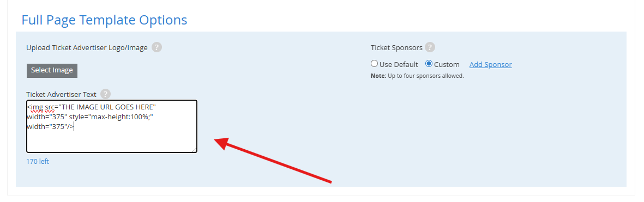
Task: Click the "Custom" label text
Action: pyautogui.click(x=447, y=64)
